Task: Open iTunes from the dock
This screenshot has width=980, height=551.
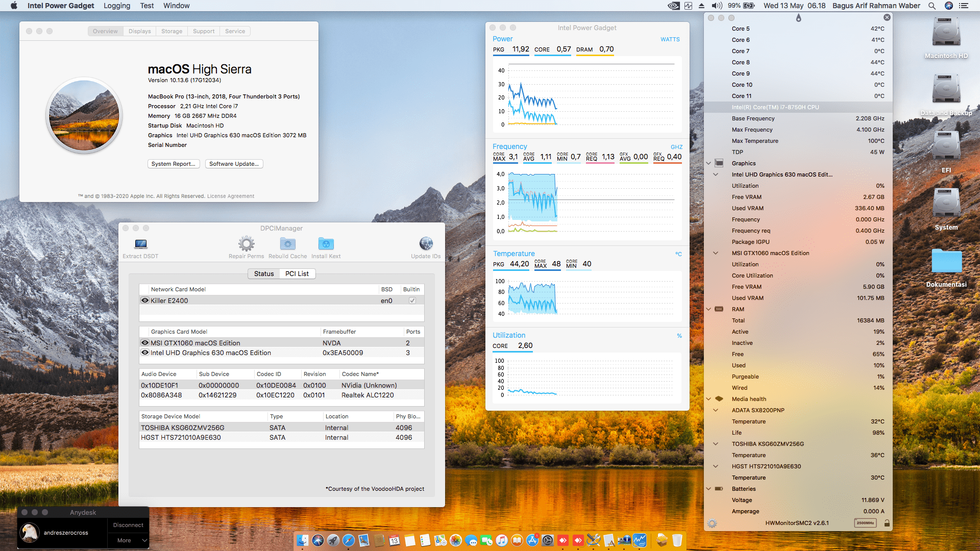Action: 502,540
